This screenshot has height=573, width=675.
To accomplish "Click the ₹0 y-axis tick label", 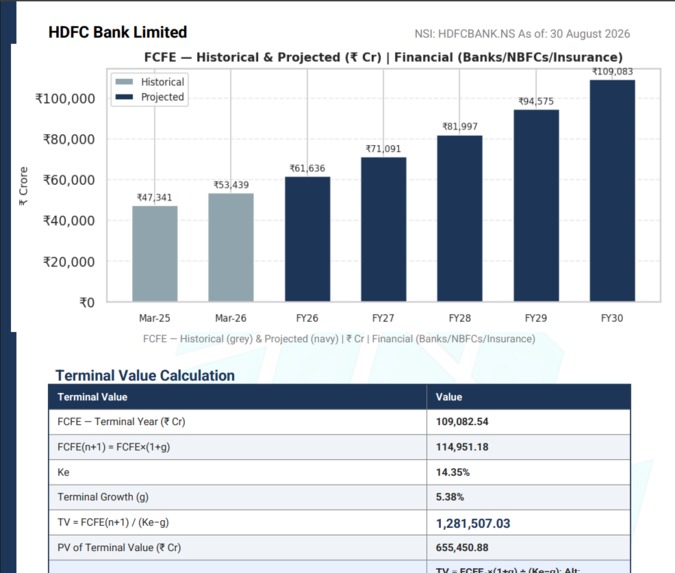I will (x=87, y=303).
